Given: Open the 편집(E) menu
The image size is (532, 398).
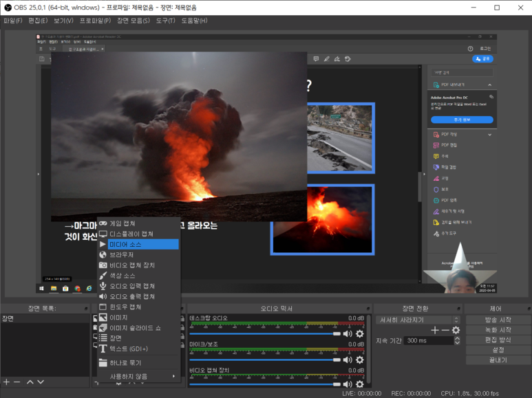Looking at the screenshot, I should click(x=38, y=21).
